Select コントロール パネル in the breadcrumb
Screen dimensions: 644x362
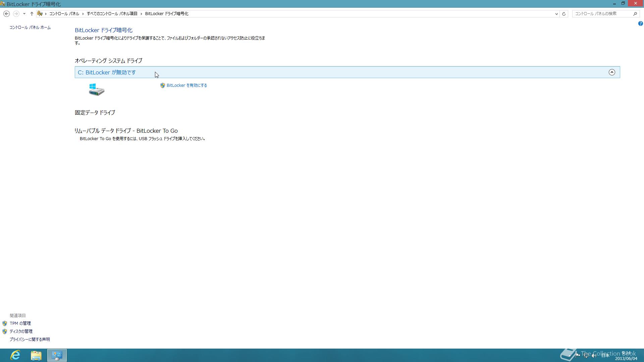pyautogui.click(x=64, y=14)
